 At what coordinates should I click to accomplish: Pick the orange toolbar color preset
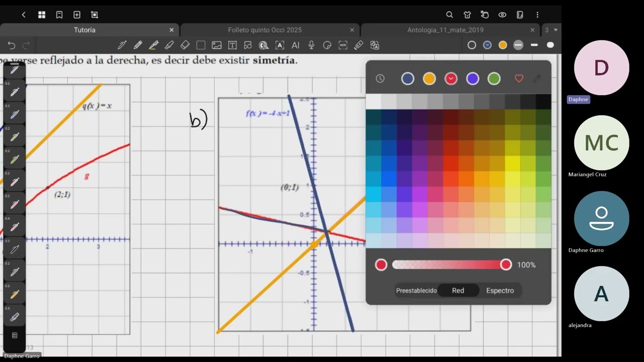[x=503, y=45]
